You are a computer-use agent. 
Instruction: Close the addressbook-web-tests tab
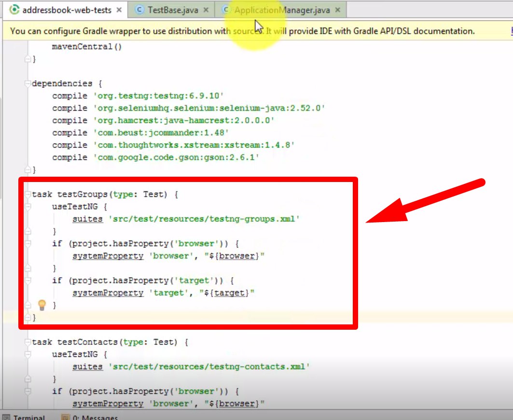click(x=119, y=10)
